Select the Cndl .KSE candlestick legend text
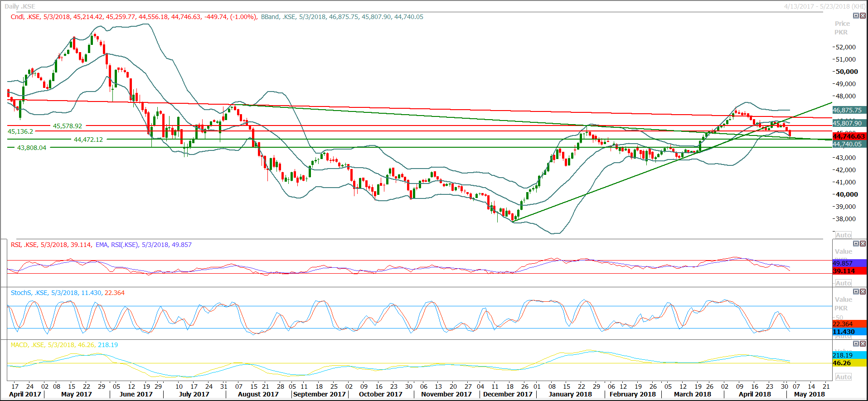This screenshot has height=401, width=868. 134,17
